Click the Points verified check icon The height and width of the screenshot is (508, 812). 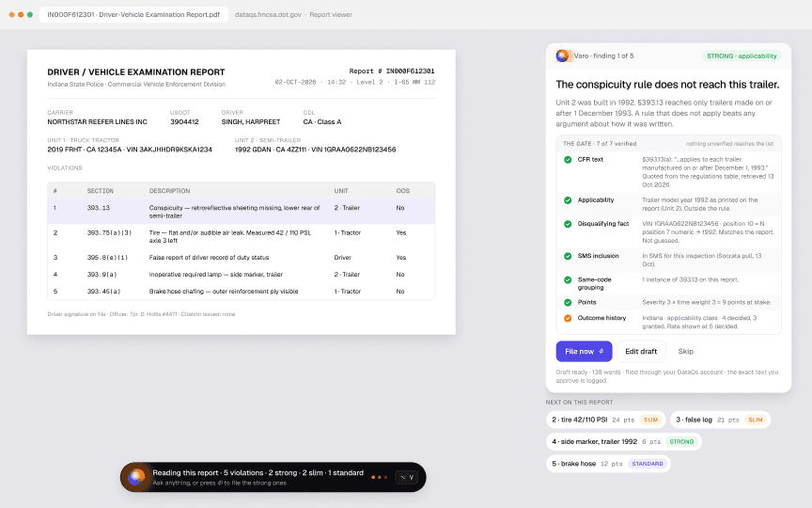point(568,302)
